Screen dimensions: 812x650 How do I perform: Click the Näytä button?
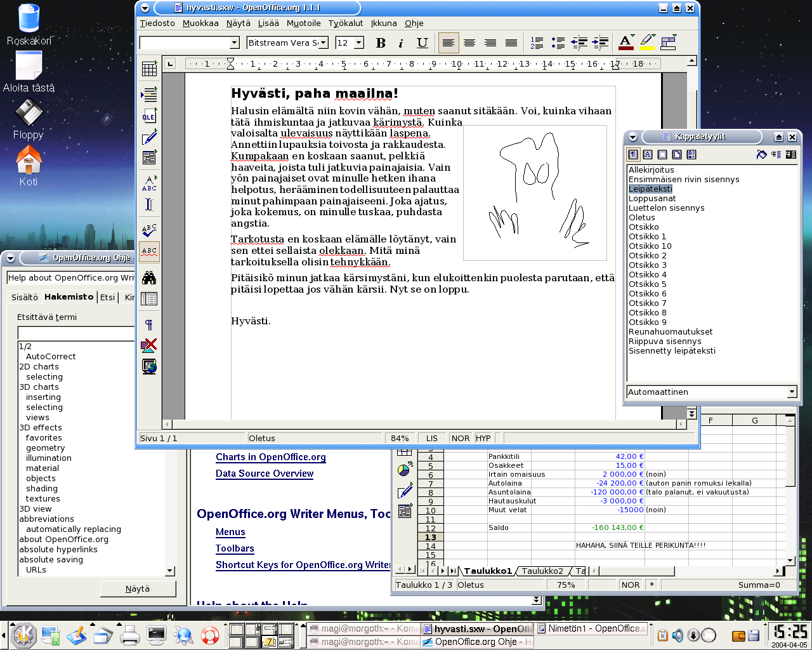pyautogui.click(x=138, y=589)
